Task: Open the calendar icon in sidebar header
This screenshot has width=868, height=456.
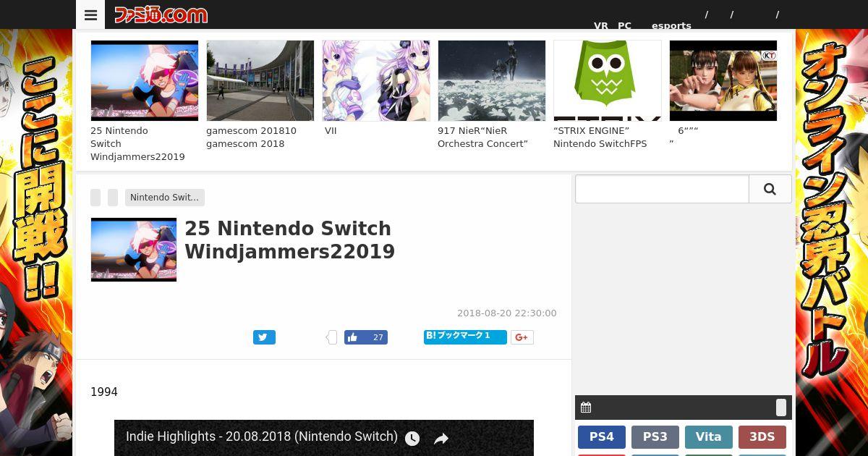Action: (586, 408)
